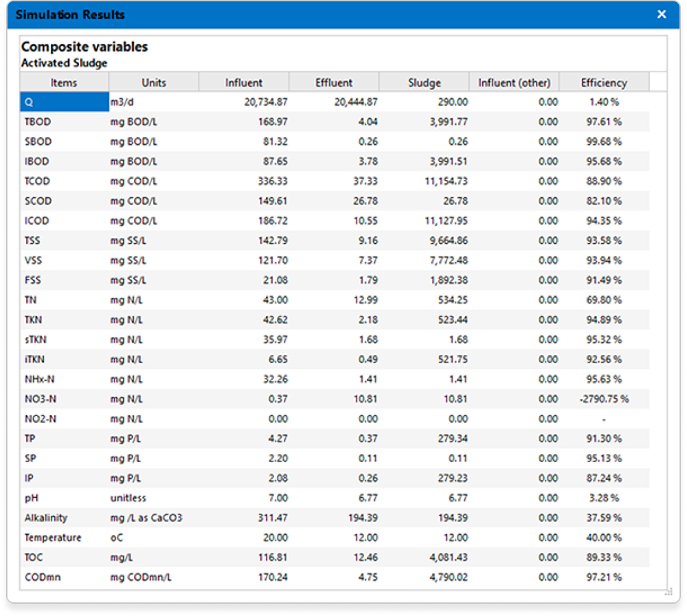
Task: Select the Alkalinity units cell
Action: (x=145, y=518)
